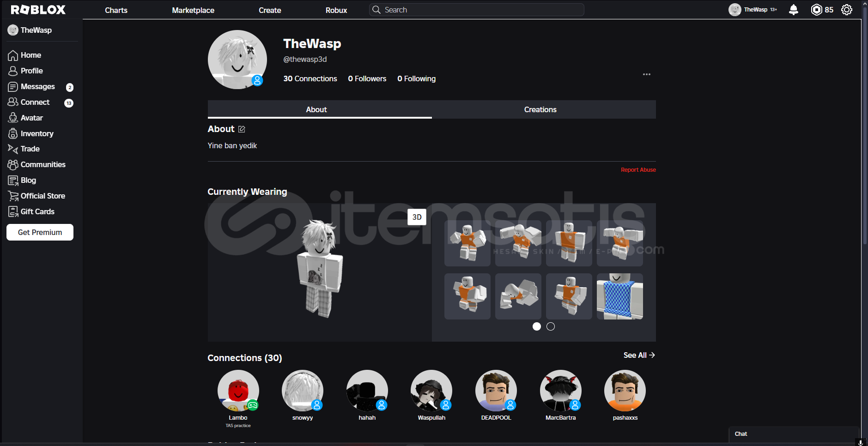868x446 pixels.
Task: Open MarcBartra's connection avatar
Action: pyautogui.click(x=561, y=391)
